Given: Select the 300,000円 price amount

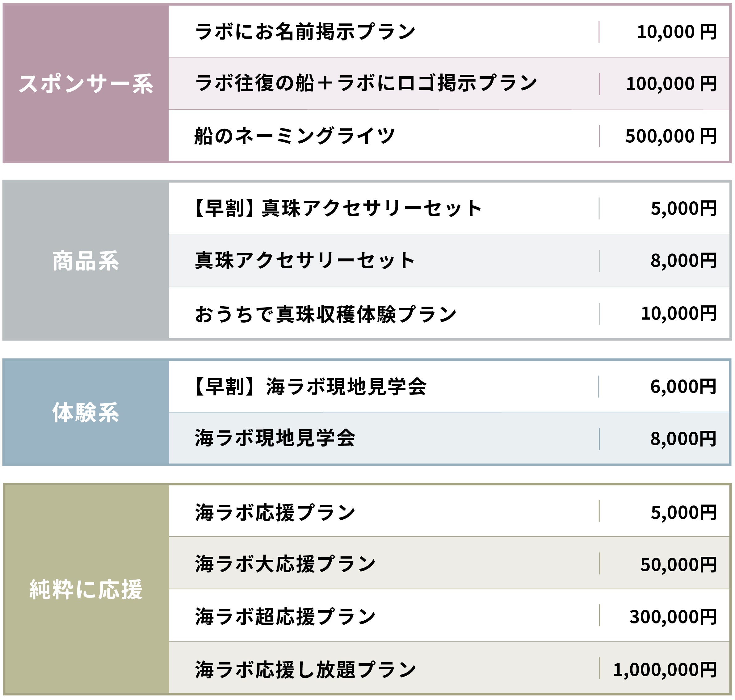Looking at the screenshot, I should (673, 617).
